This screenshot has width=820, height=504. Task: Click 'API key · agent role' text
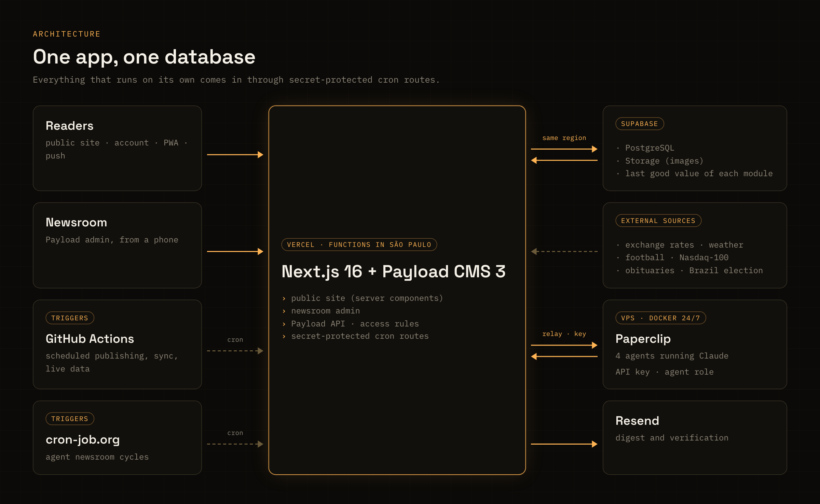tap(665, 372)
